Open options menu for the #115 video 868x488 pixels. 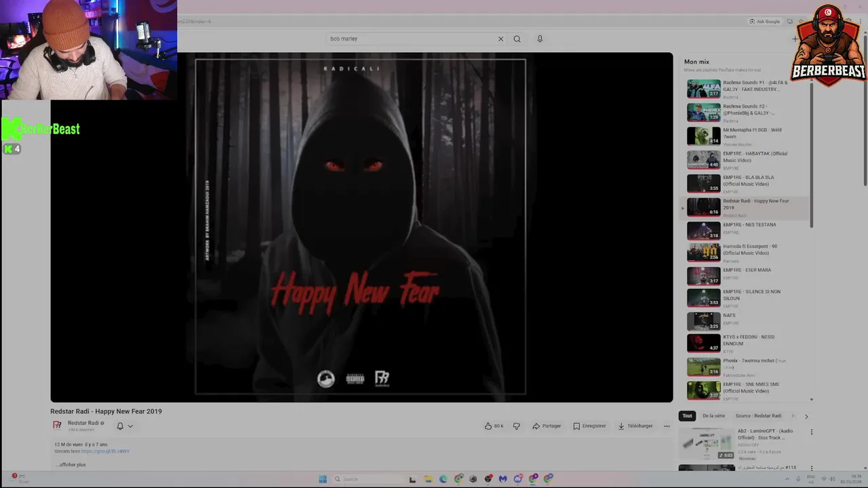tap(811, 468)
